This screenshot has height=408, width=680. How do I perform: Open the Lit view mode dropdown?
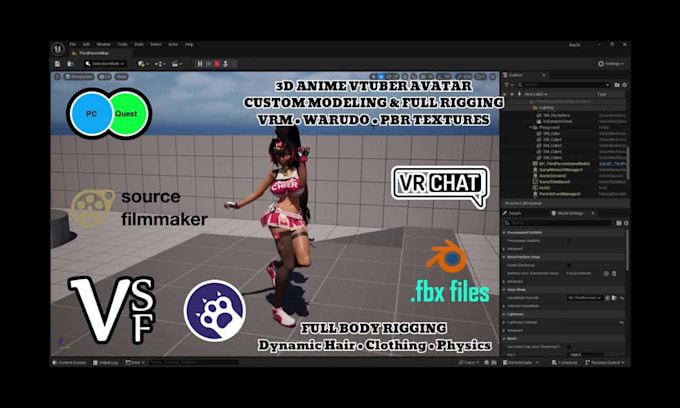coord(105,76)
